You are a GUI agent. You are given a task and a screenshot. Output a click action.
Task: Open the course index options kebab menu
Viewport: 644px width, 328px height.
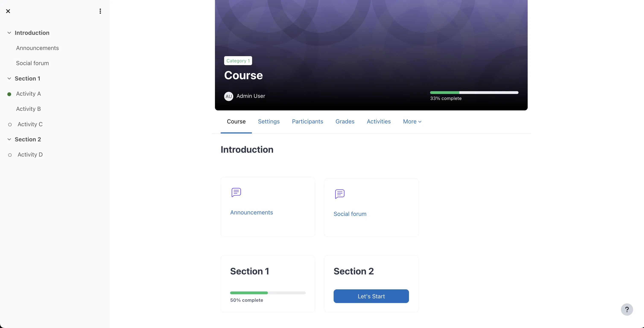[100, 11]
